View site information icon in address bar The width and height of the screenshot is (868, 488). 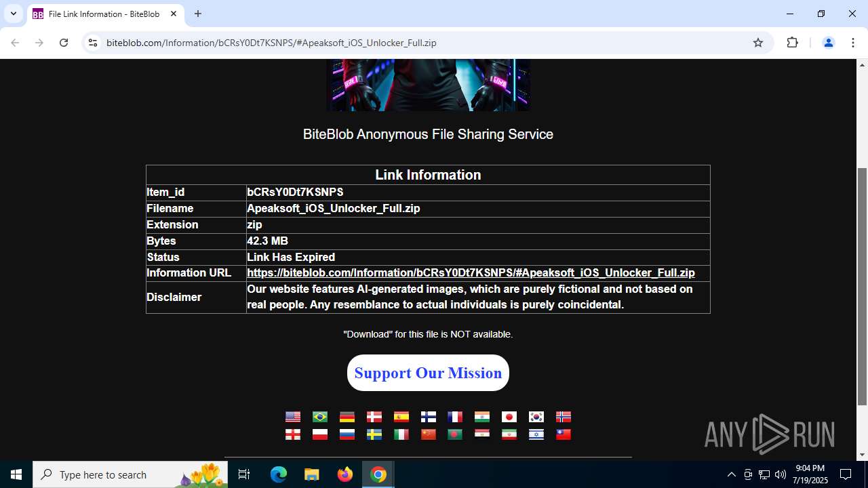pos(93,43)
